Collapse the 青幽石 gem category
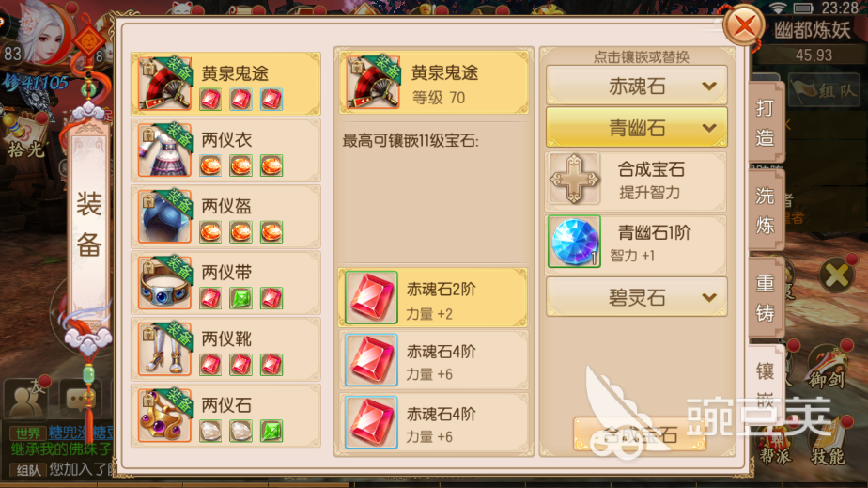Image resolution: width=868 pixels, height=488 pixels. (x=637, y=128)
